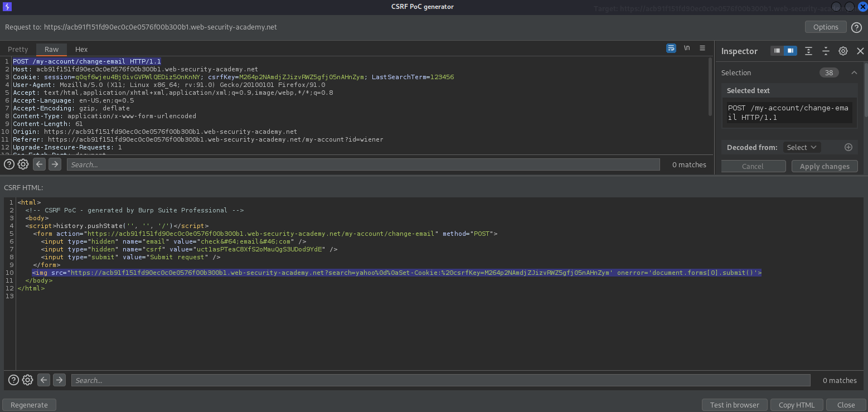Click the Cookie header line in request

(233, 77)
